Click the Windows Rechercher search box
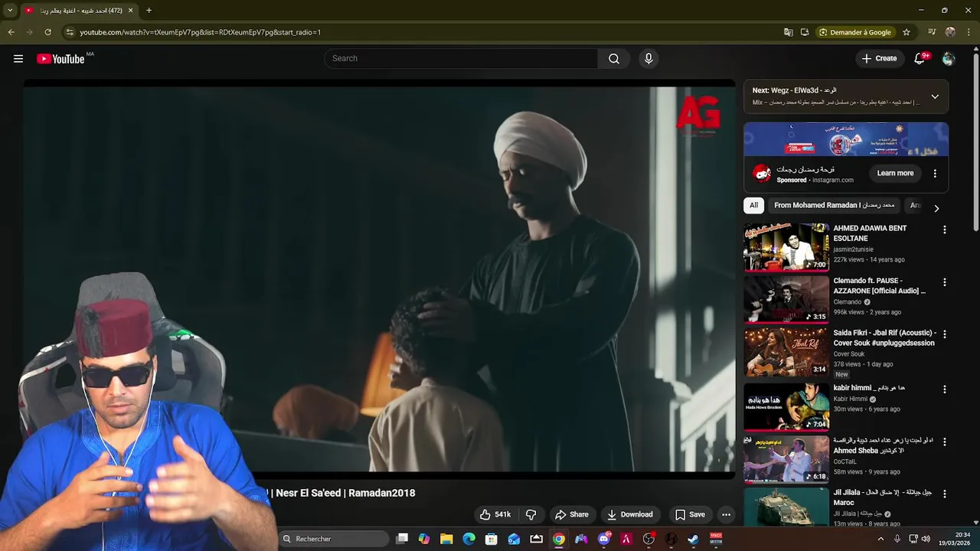The width and height of the screenshot is (980, 551). point(334,539)
